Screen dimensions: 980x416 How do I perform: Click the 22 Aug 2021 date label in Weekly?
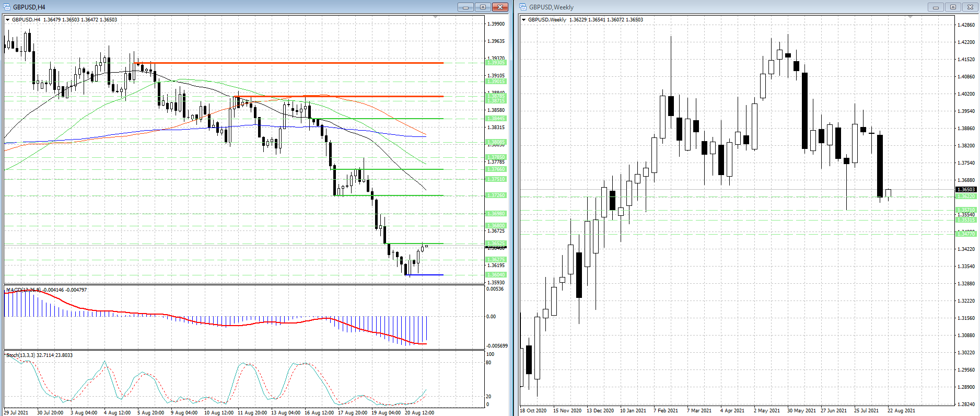tap(901, 411)
